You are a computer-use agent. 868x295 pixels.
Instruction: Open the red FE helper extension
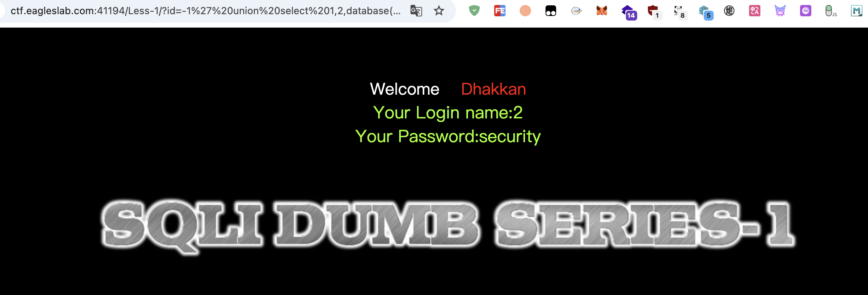click(x=500, y=11)
